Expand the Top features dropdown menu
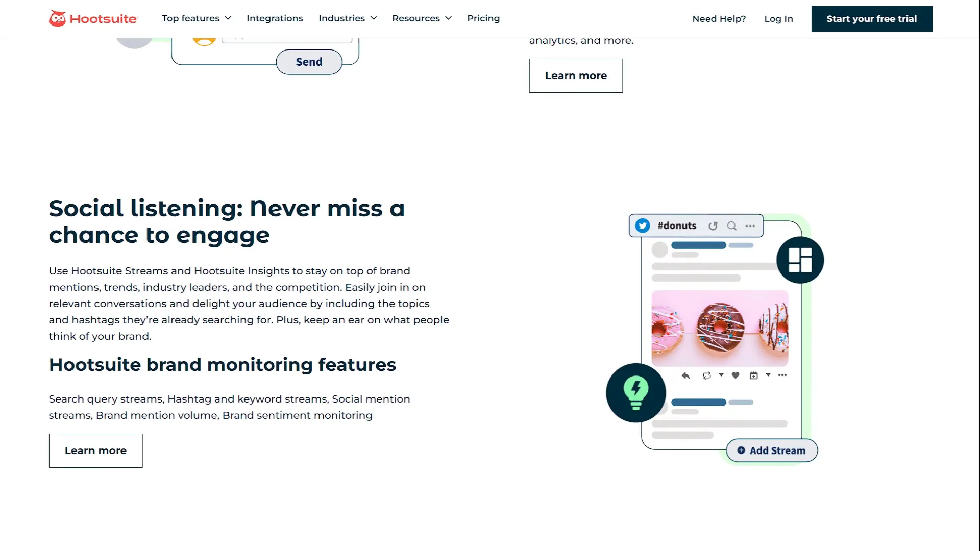The image size is (980, 551). pos(196,18)
